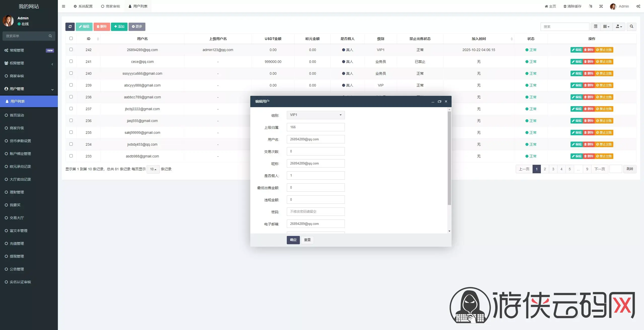The height and width of the screenshot is (330, 644).
Task: Open the columns grid dropdown
Action: tap(606, 26)
